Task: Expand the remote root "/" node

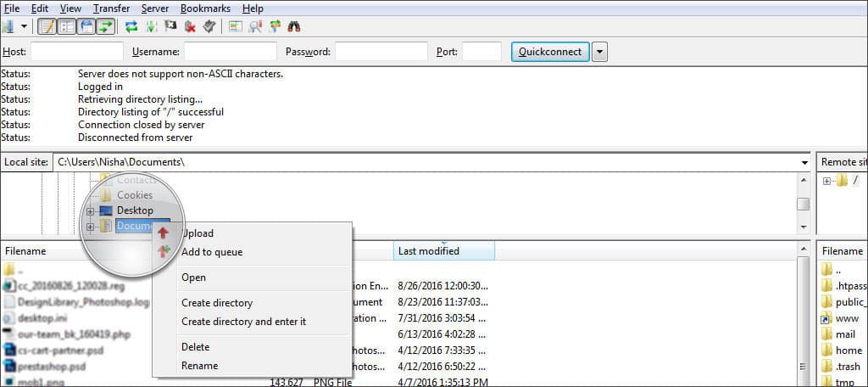Action: point(826,181)
